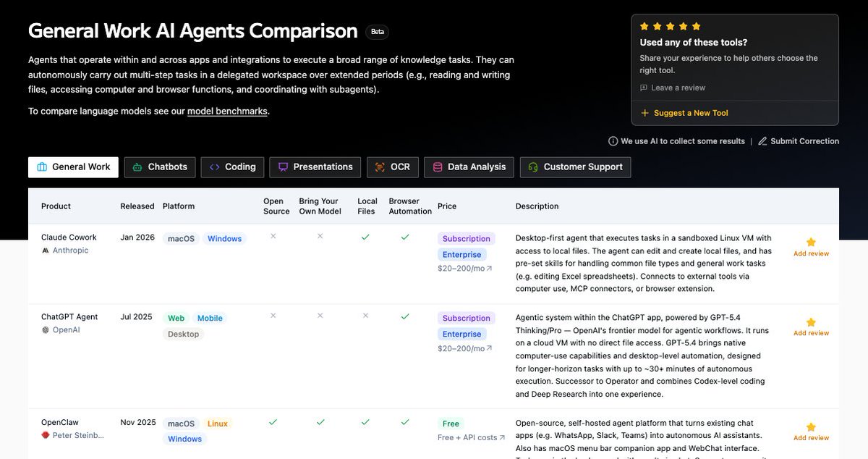Screen dimensions: 868x459
Task: Select the OCR tab
Action: coord(393,167)
